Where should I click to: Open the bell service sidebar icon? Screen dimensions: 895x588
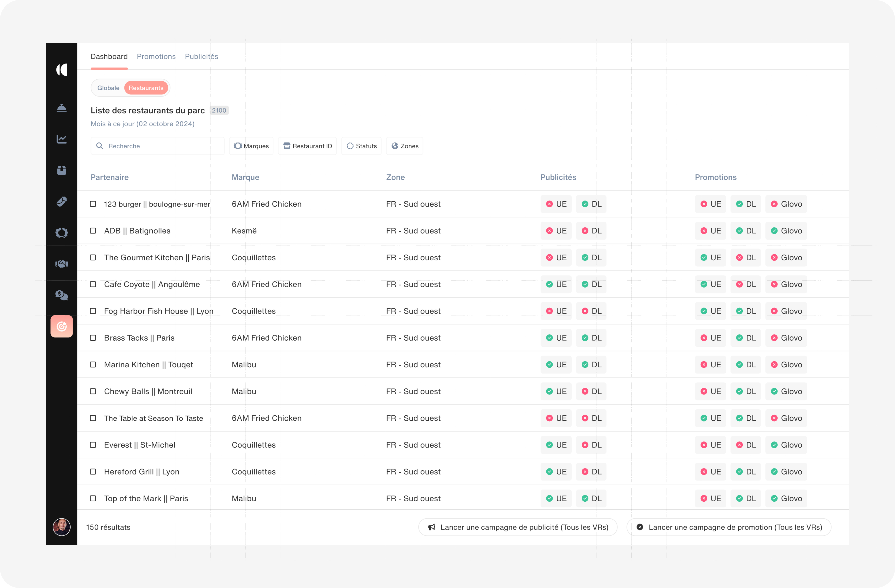coord(62,108)
